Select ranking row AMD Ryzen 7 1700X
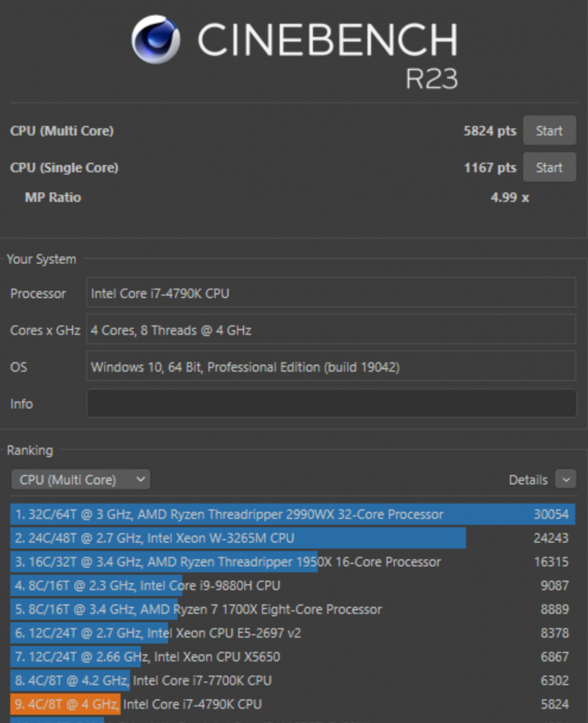This screenshot has width=588, height=723. (293, 609)
